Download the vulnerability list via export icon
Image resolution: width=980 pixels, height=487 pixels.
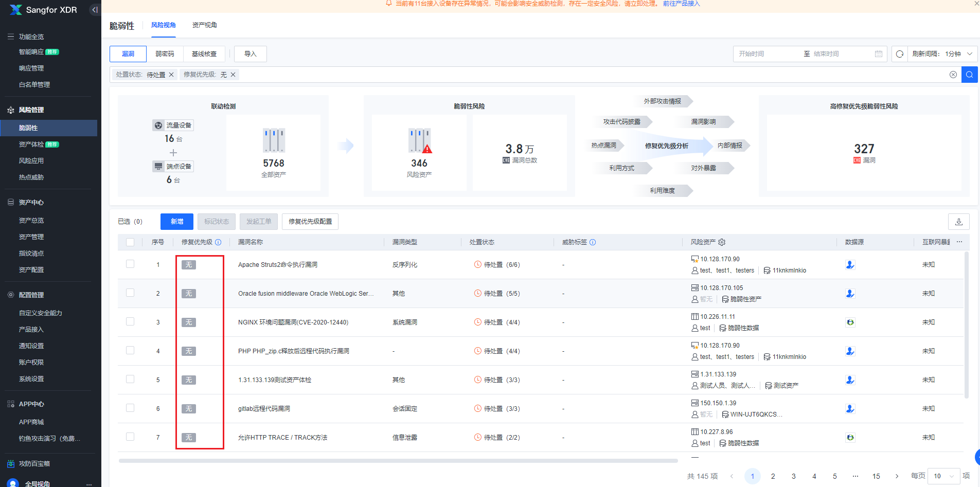(x=958, y=222)
